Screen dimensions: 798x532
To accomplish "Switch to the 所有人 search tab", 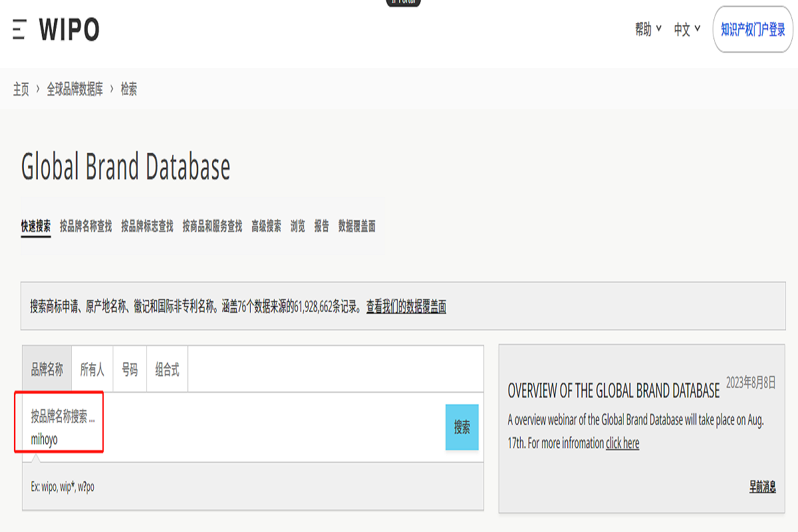I will click(92, 369).
